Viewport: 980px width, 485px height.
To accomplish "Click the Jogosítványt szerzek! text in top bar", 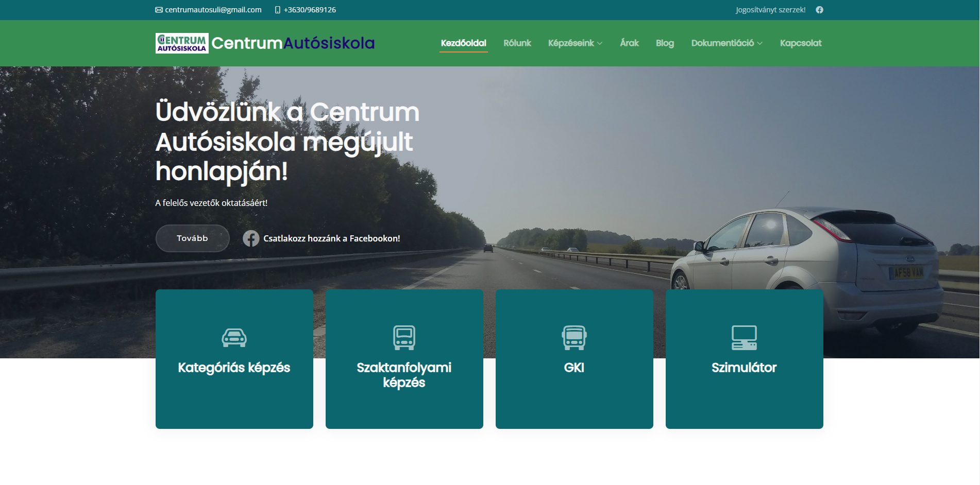I will [x=770, y=10].
